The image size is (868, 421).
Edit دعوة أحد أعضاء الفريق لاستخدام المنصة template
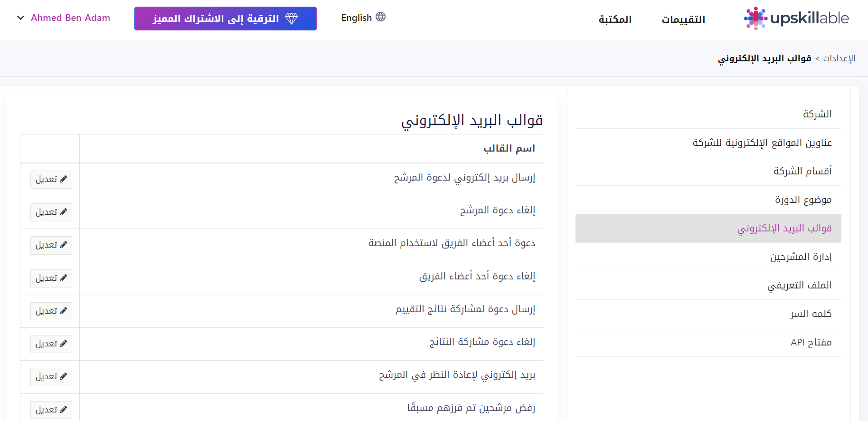coord(51,245)
